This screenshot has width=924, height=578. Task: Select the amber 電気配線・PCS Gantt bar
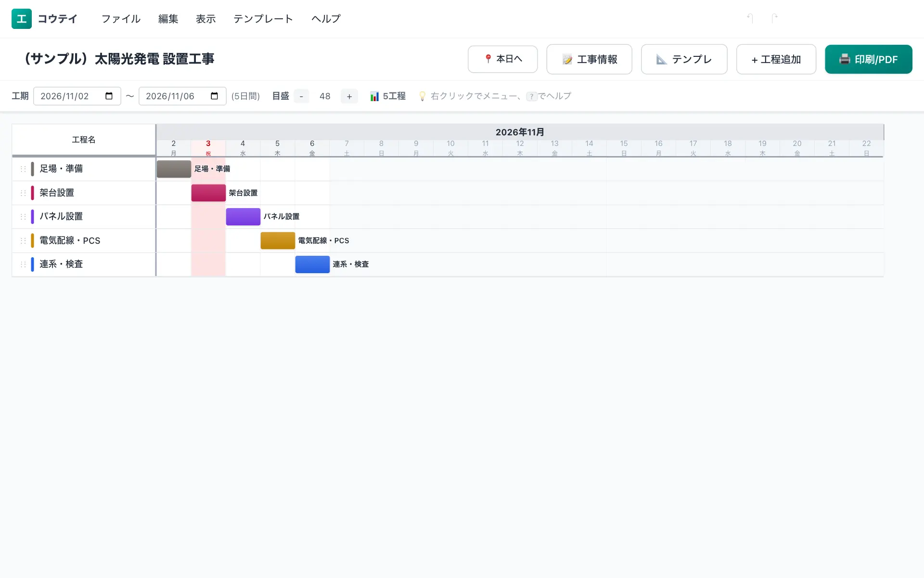278,241
